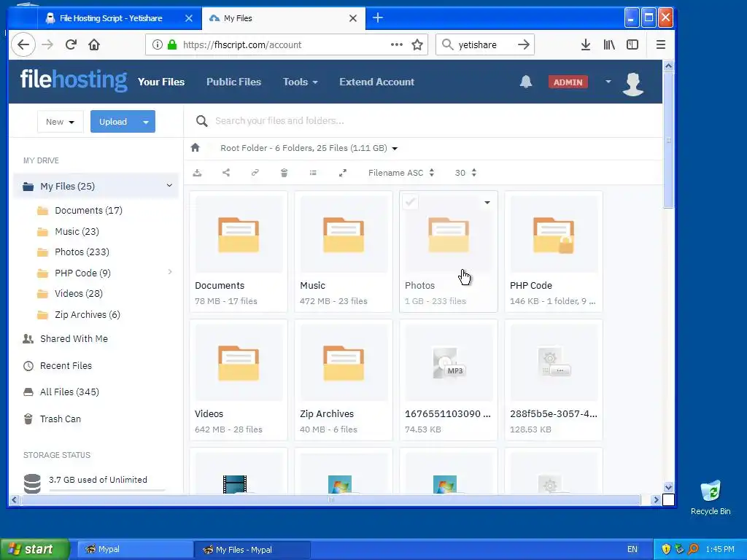Viewport: 747px width, 560px height.
Task: Click the download selected files icon
Action: pyautogui.click(x=197, y=173)
